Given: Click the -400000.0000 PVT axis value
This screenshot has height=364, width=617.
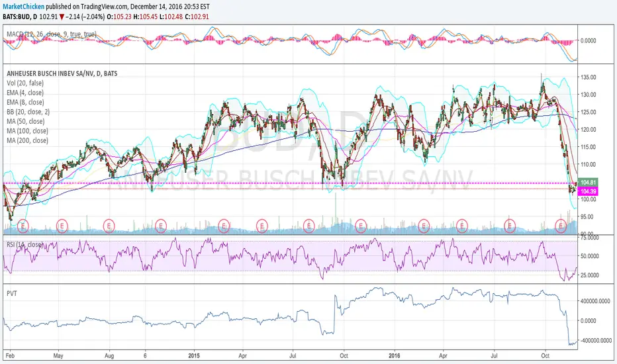Looking at the screenshot, I should [x=595, y=340].
